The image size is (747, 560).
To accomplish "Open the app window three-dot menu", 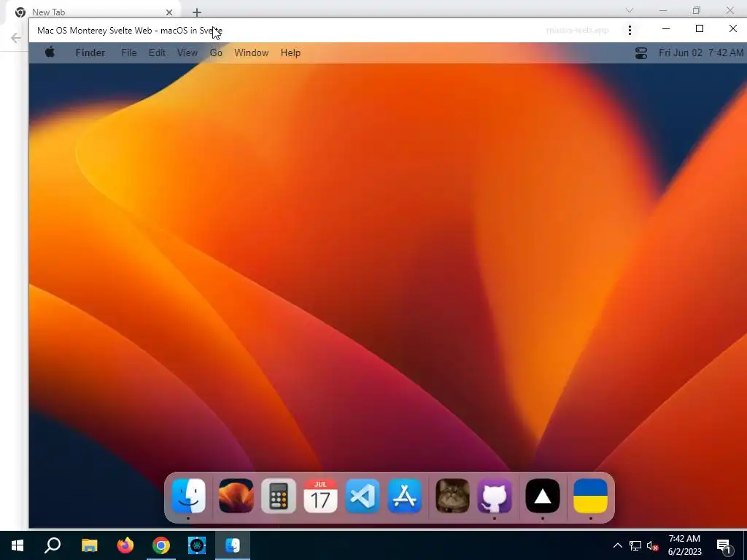I will (630, 30).
